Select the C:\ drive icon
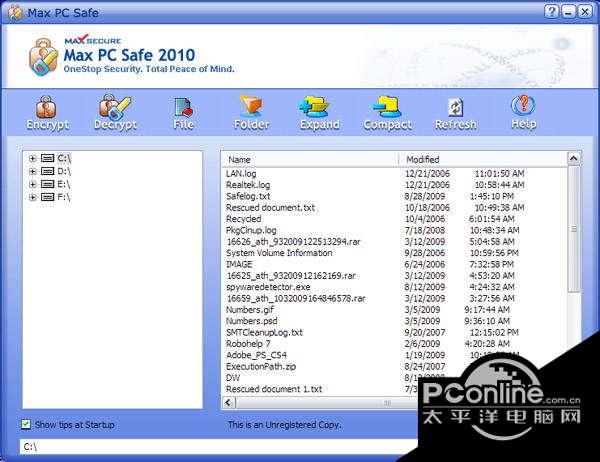Viewport: 600px width, 462px height. [x=47, y=158]
